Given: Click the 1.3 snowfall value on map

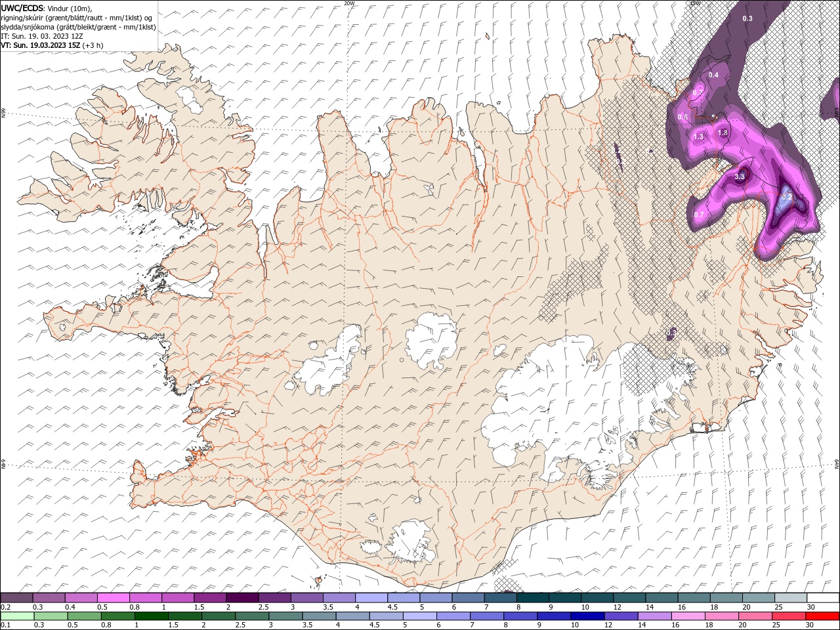Looking at the screenshot, I should pos(698,136).
